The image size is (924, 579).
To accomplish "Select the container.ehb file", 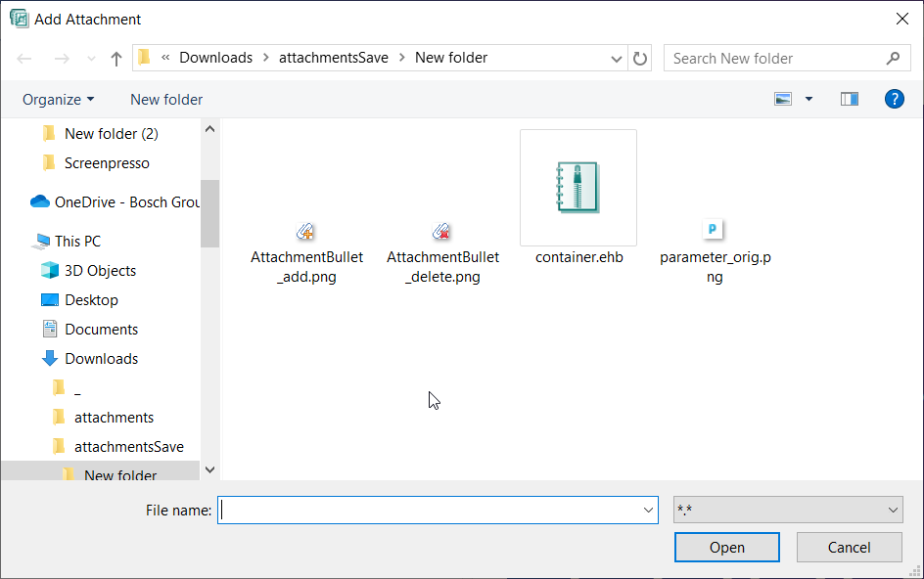I will pos(577,188).
